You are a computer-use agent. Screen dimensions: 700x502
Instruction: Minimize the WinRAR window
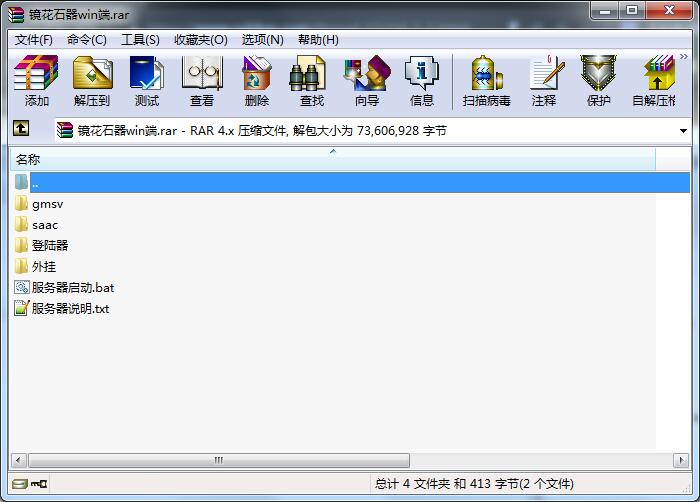[605, 10]
